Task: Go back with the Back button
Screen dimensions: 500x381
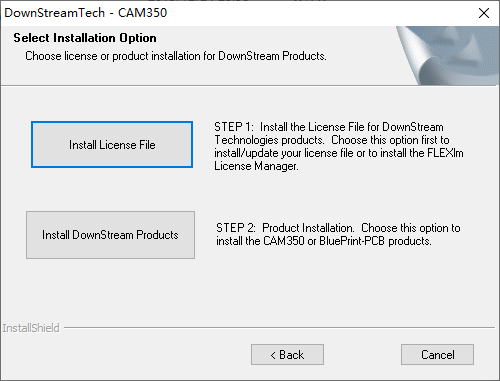Action: click(287, 354)
